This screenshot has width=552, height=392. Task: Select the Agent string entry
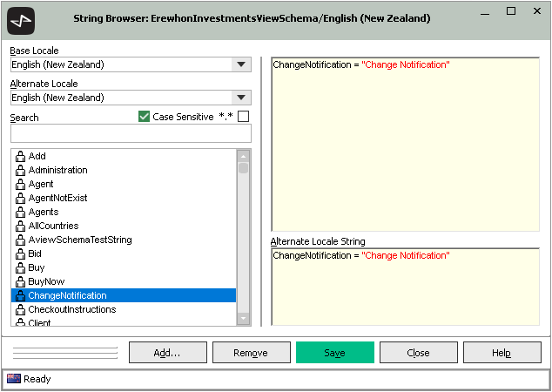(x=41, y=184)
